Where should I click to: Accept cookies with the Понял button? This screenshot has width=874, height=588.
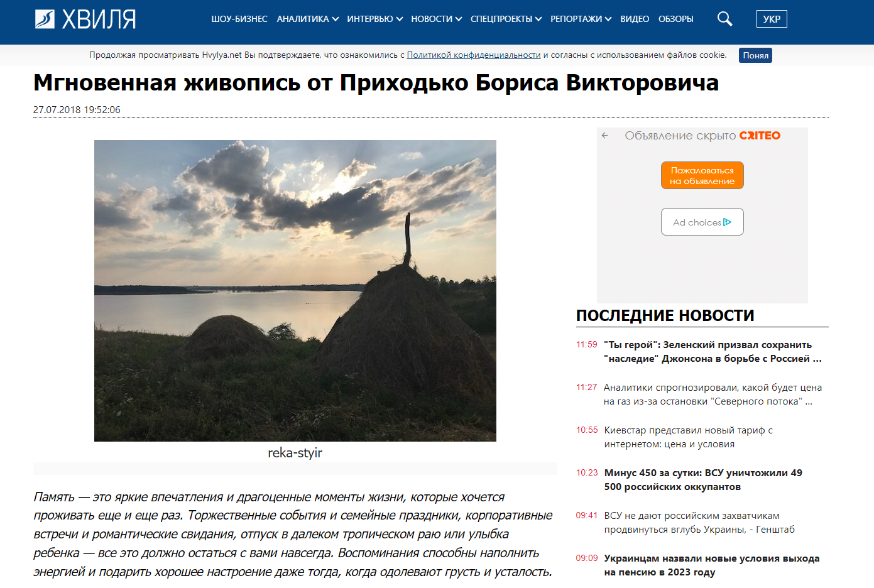756,55
